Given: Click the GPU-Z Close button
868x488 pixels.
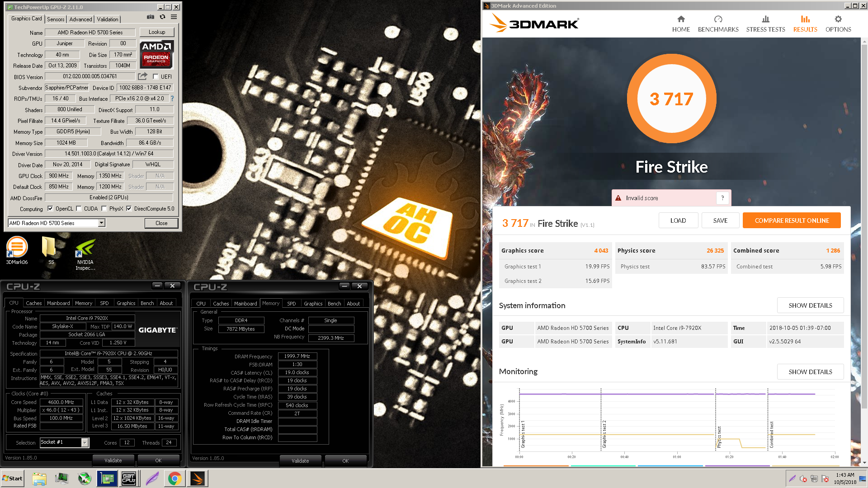Looking at the screenshot, I should (161, 223).
